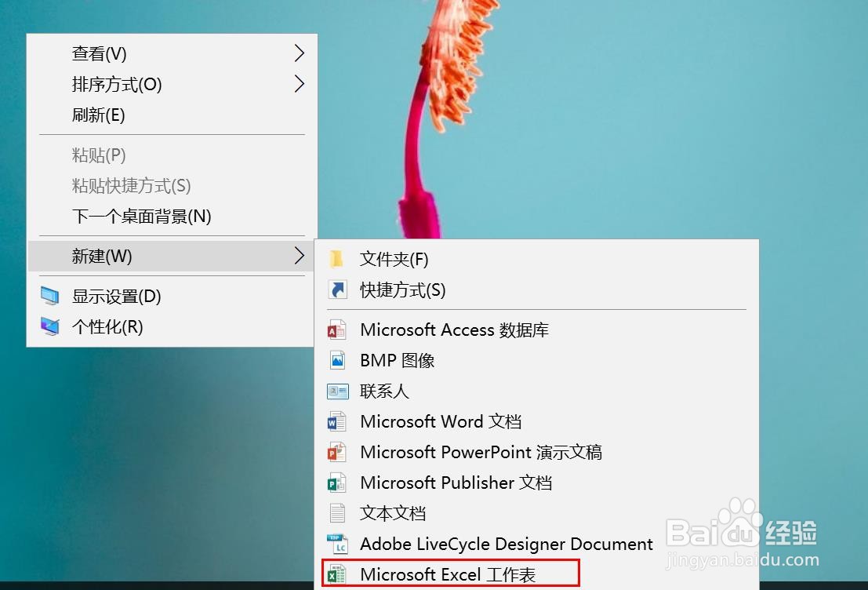Screen dimensions: 868x590
Task: Create new 联系人 item
Action: [536, 392]
